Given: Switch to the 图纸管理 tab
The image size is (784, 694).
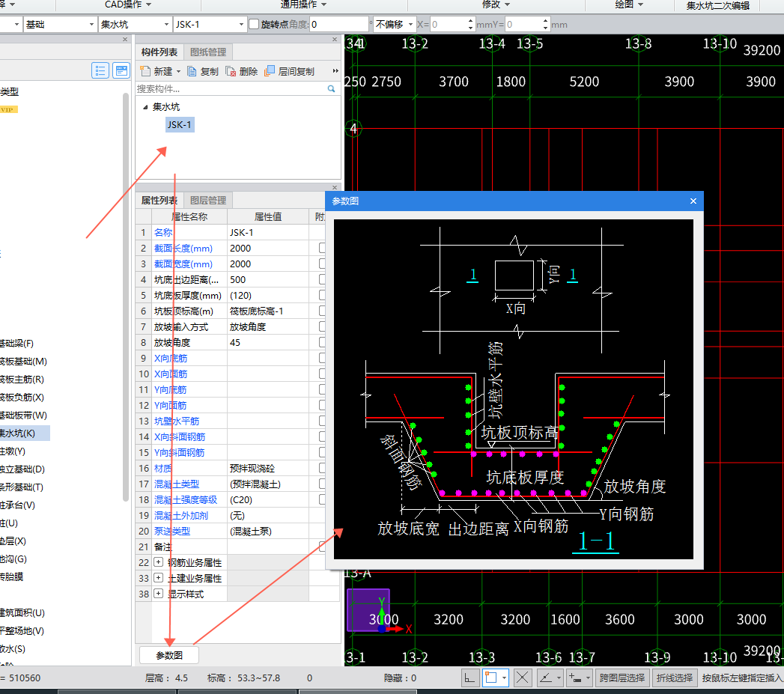Looking at the screenshot, I should 208,52.
